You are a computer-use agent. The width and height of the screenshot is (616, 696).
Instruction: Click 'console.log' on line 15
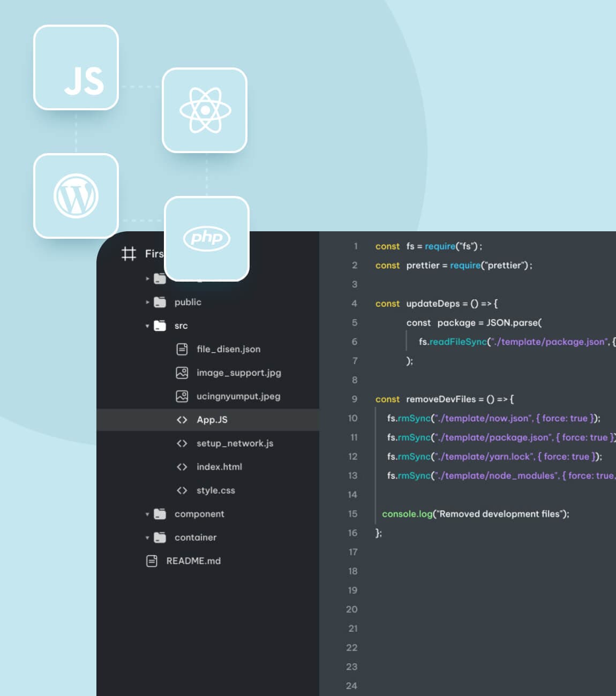(x=407, y=514)
